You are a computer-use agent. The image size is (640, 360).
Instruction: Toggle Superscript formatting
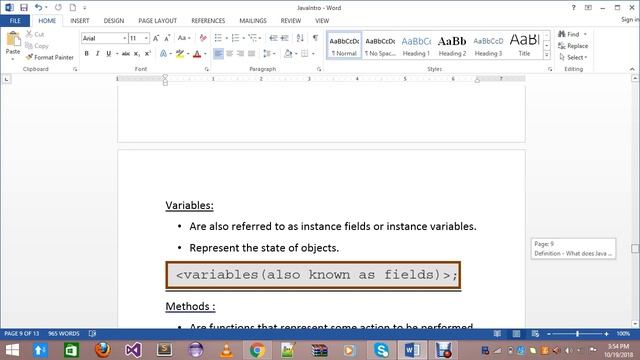[148, 53]
